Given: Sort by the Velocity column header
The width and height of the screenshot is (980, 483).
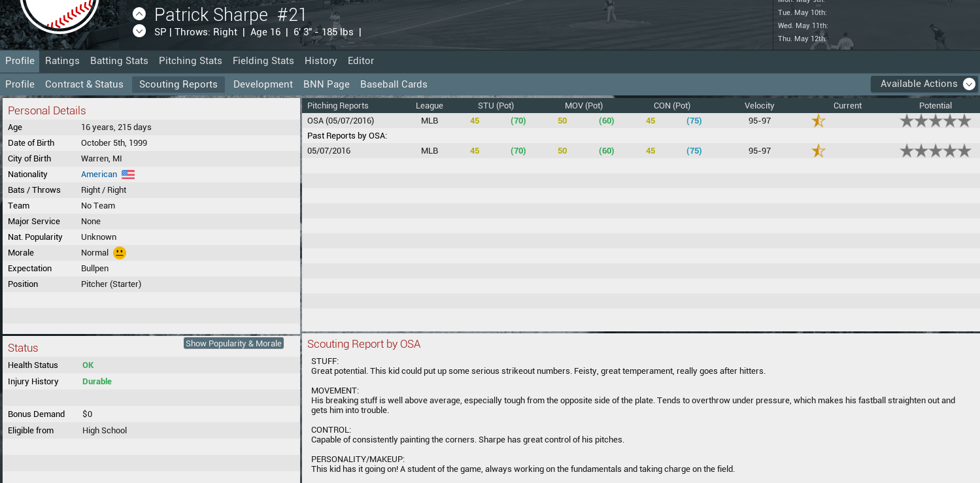Looking at the screenshot, I should [759, 106].
